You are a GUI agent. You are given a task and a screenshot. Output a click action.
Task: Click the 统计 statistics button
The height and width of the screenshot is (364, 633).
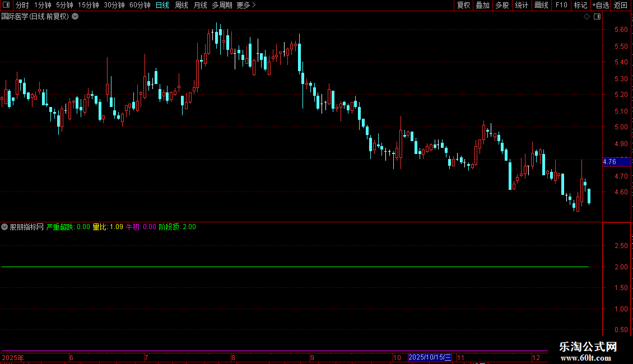[521, 5]
